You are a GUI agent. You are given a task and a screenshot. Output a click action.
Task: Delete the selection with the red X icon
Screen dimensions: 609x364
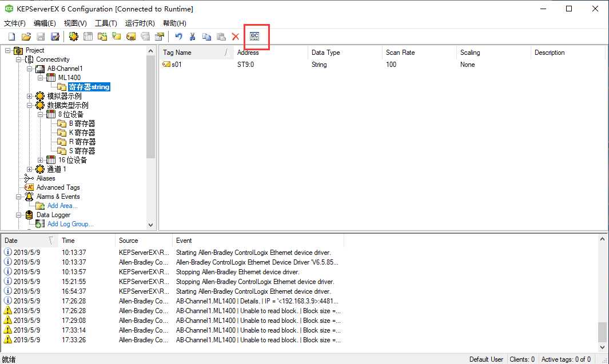coord(236,37)
